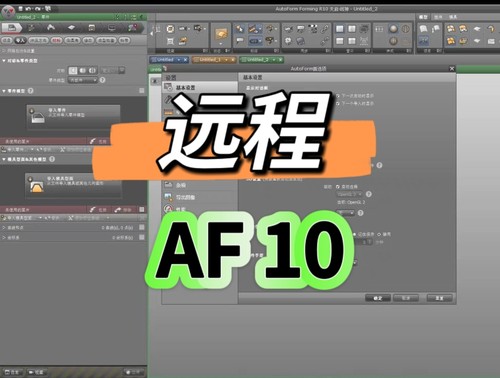
Task: Click the redo arrow in quick access bar
Action: coord(37,8)
